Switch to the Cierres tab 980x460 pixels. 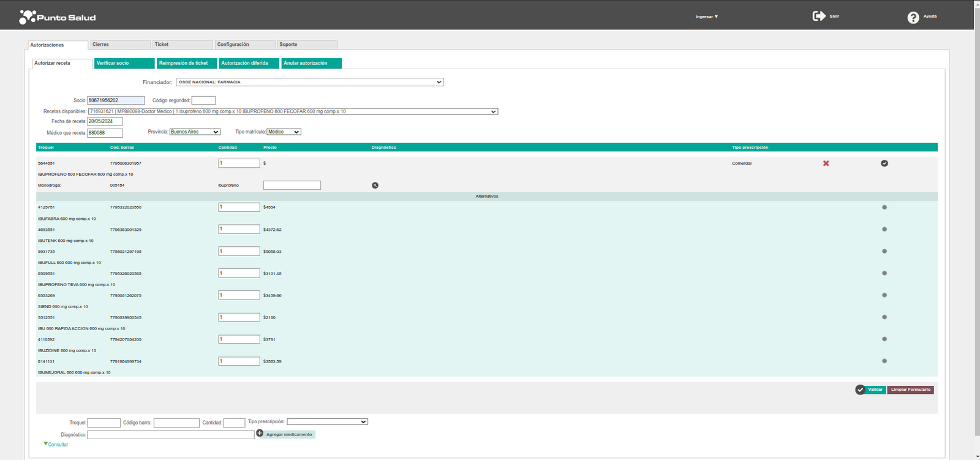121,45
